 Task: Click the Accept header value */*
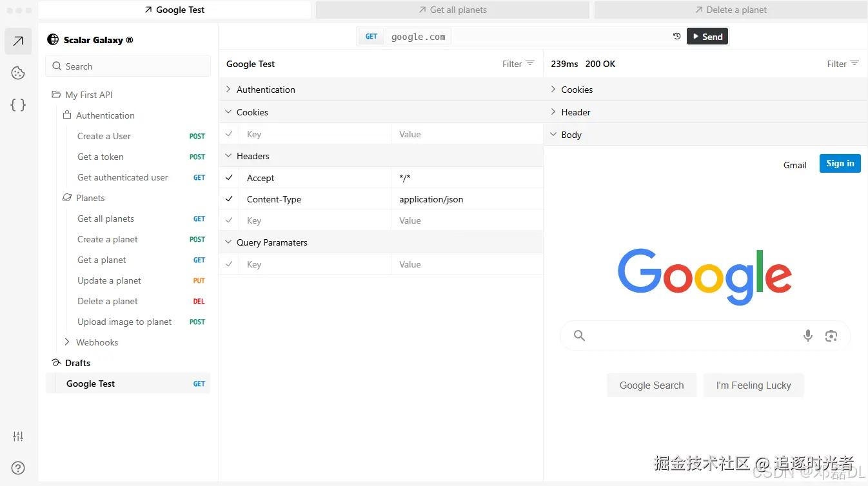pyautogui.click(x=467, y=178)
